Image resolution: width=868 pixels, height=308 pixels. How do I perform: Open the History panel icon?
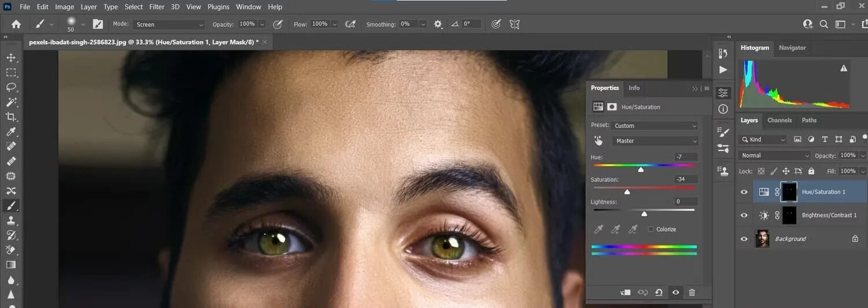723,54
